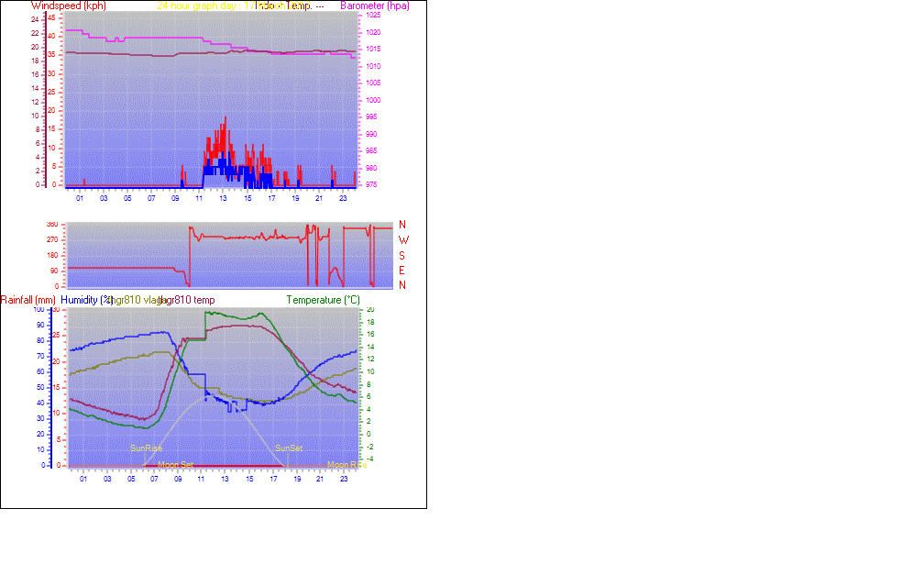The width and height of the screenshot is (924, 564).
Task: Click the S compass direction label
Action: click(x=402, y=255)
